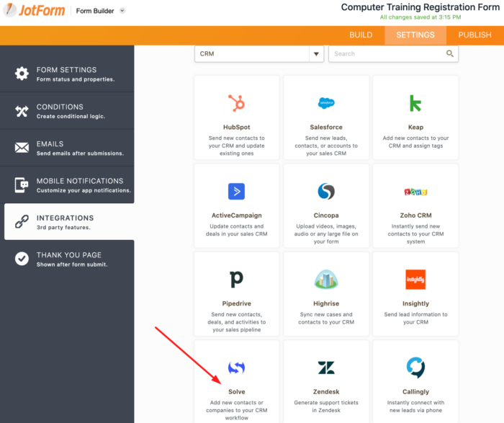Click the search magnifier icon
Image resolution: width=504 pixels, height=423 pixels.
(450, 54)
